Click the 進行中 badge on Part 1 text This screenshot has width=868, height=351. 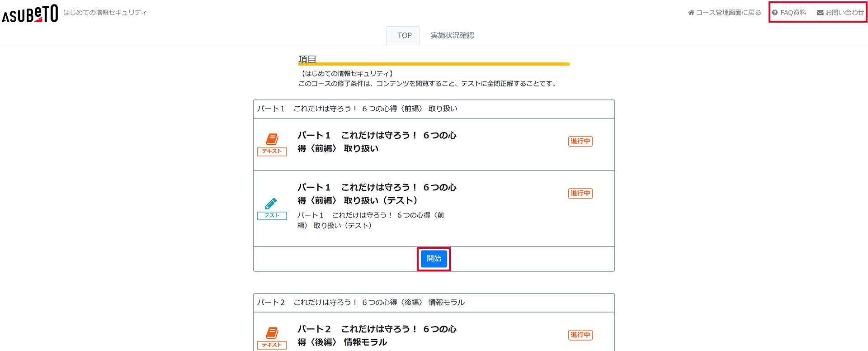click(580, 141)
